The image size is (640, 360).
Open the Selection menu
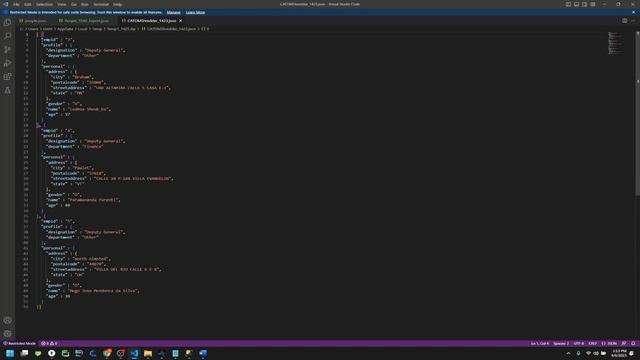click(44, 4)
